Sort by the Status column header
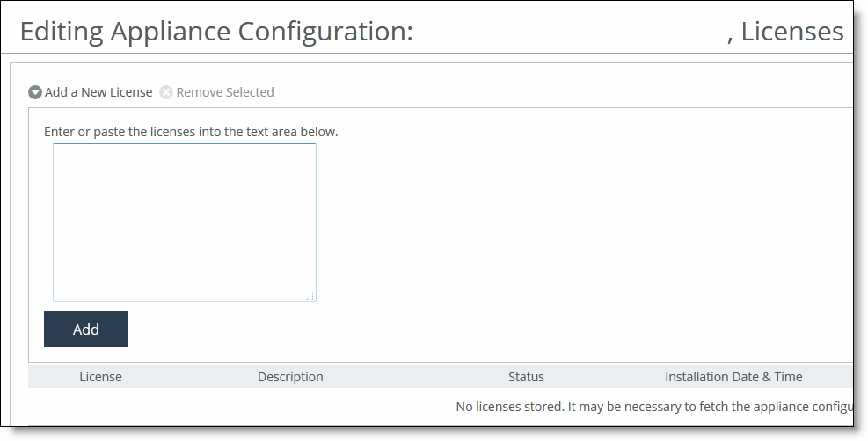868x441 pixels. (x=526, y=377)
